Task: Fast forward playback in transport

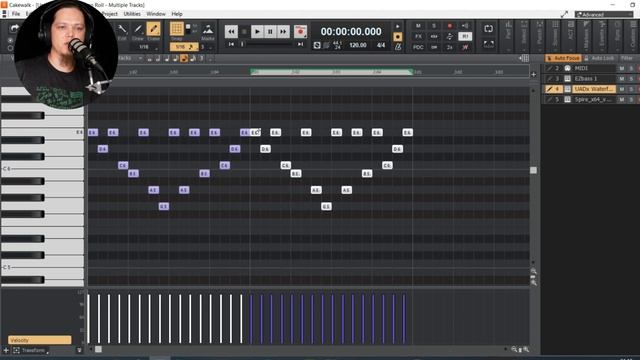Action: (x=283, y=31)
